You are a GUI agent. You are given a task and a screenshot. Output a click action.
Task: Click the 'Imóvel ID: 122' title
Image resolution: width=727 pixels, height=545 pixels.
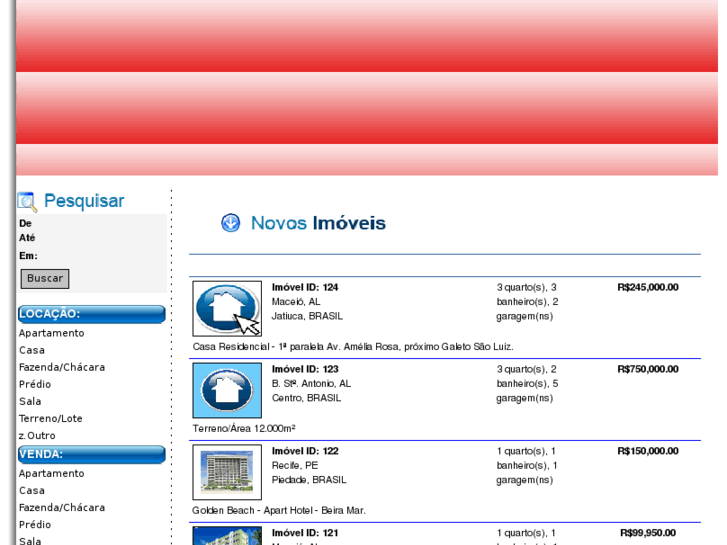(305, 451)
